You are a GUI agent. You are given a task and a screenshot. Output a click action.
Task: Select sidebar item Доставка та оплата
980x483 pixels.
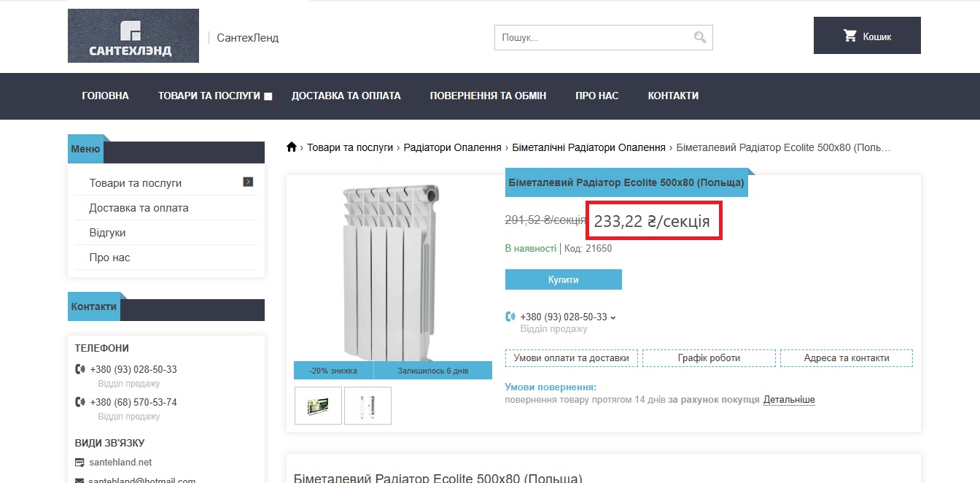click(139, 208)
